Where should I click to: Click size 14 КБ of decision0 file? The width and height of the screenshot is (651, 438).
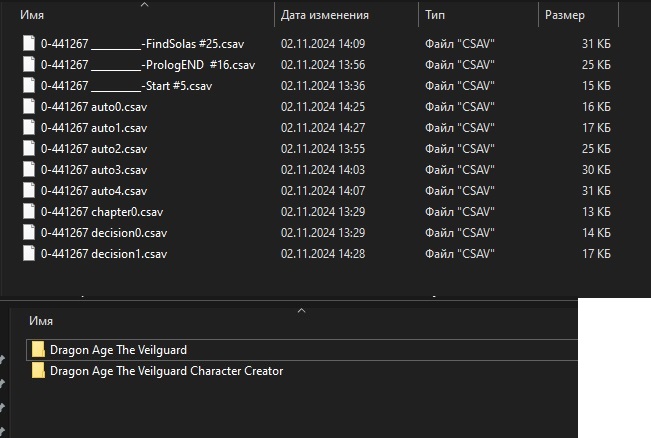coord(596,232)
